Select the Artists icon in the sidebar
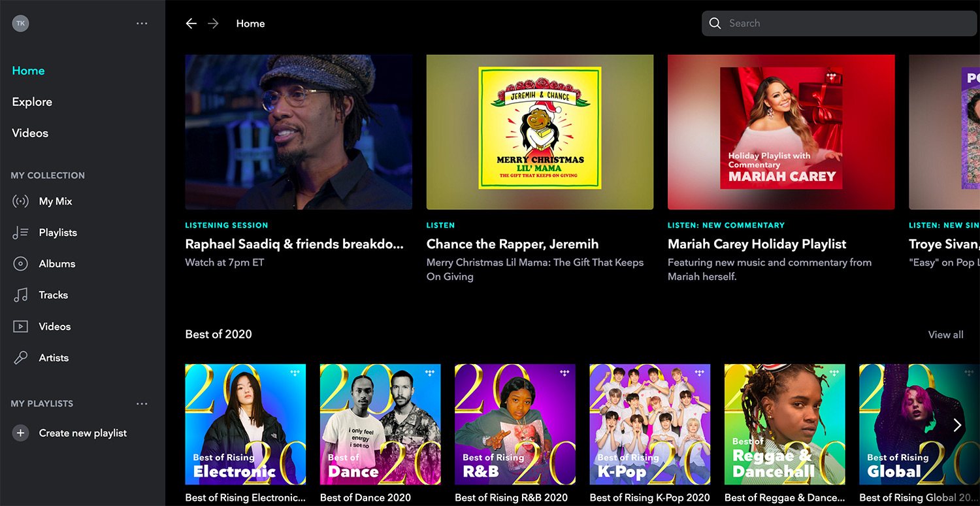 20,358
